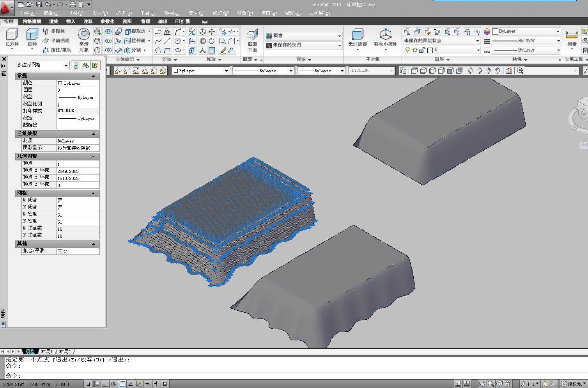Activate the 按住/拖动 press-pull tool

click(x=57, y=50)
